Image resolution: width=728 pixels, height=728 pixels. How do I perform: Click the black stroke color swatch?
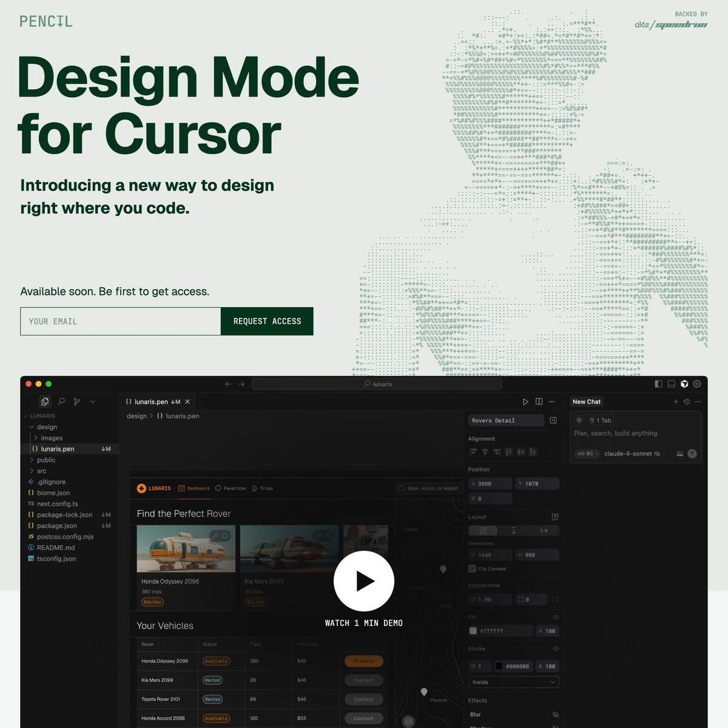click(x=499, y=666)
